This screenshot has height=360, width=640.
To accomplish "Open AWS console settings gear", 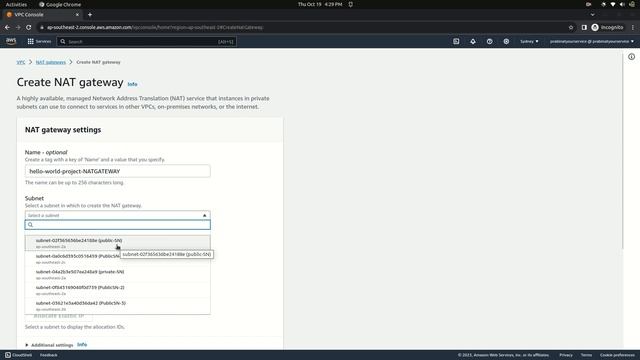I will click(506, 41).
